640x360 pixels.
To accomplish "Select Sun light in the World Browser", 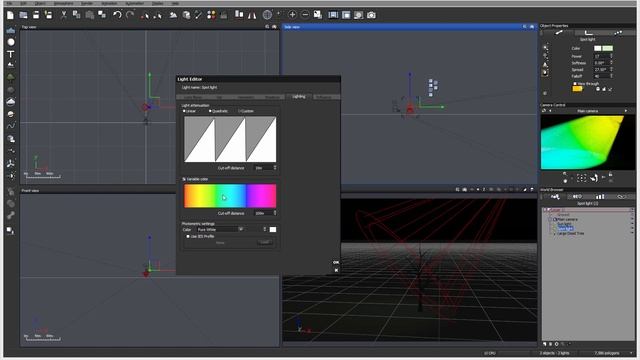I will click(x=564, y=224).
